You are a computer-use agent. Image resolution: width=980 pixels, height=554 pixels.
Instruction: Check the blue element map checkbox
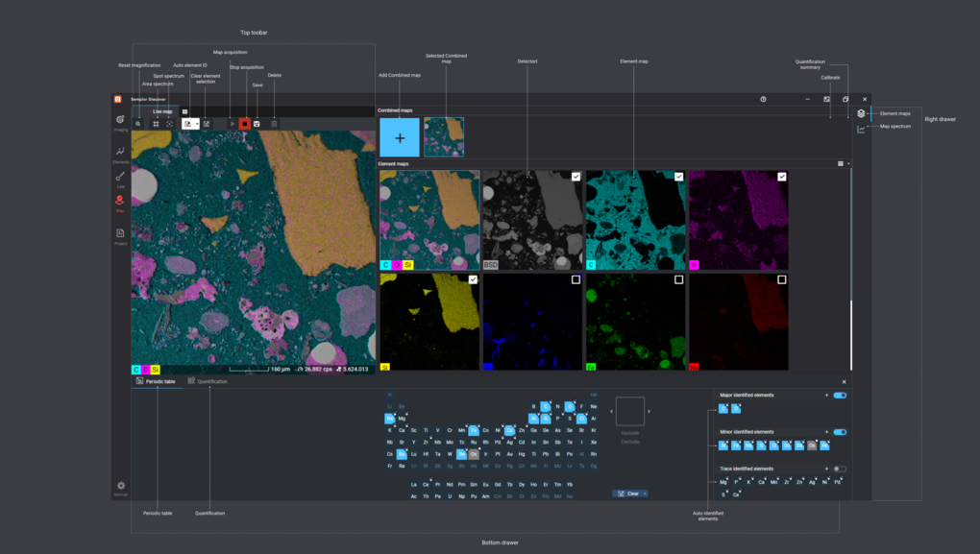(x=576, y=279)
